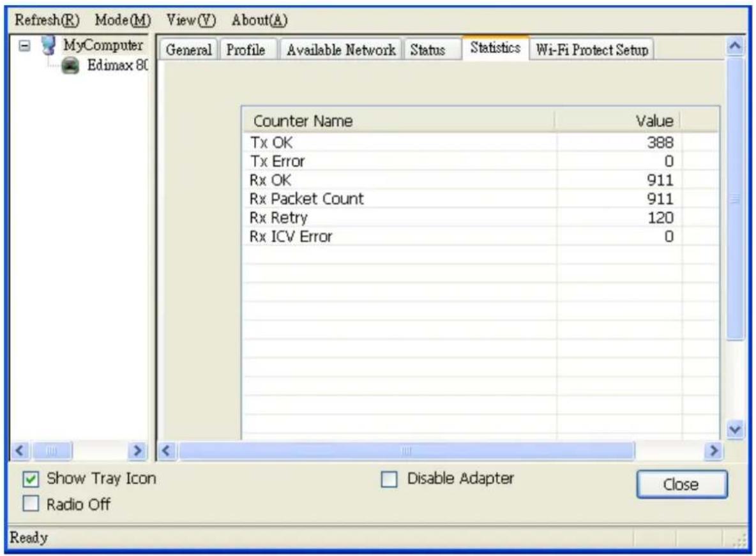Click the Value column header
This screenshot has height=556, width=756.
[617, 121]
